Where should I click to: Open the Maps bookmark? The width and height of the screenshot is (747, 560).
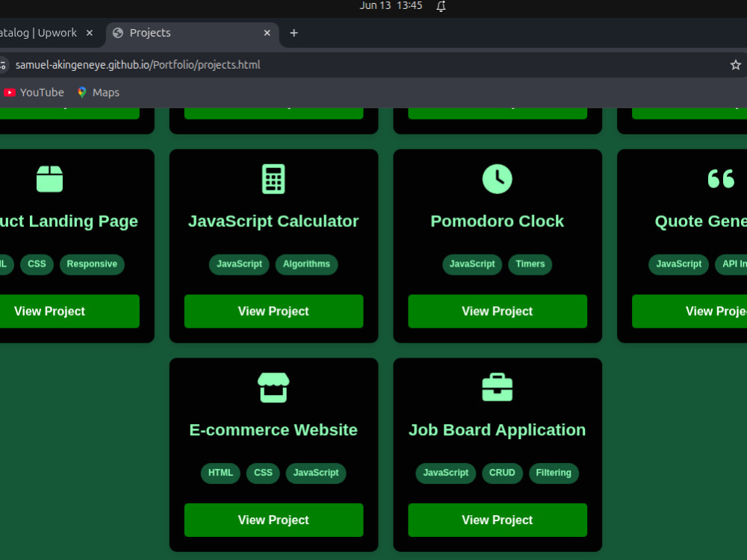pyautogui.click(x=99, y=93)
